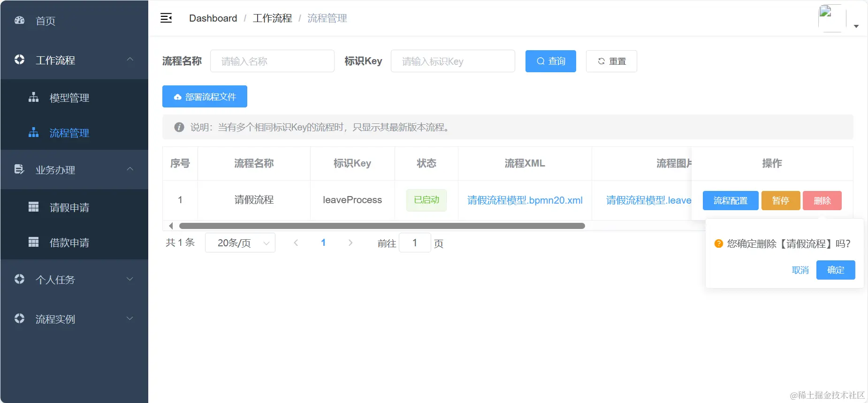Open 首页 in the sidebar
Image resolution: width=868 pixels, height=403 pixels.
pos(74,20)
